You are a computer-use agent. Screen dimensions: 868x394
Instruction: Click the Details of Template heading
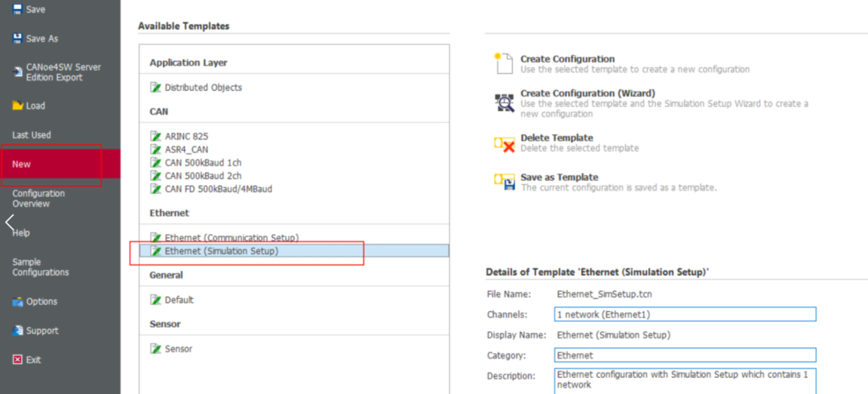pos(598,272)
